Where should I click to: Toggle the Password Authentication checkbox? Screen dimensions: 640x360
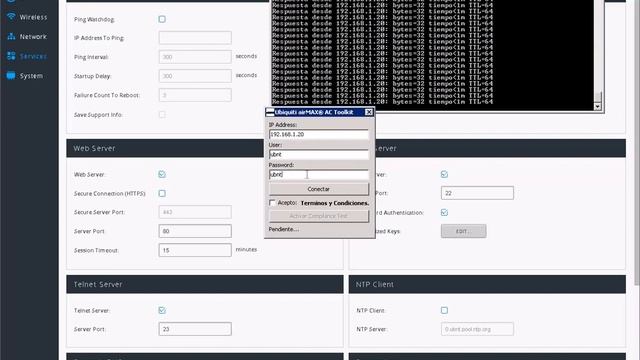pyautogui.click(x=444, y=212)
